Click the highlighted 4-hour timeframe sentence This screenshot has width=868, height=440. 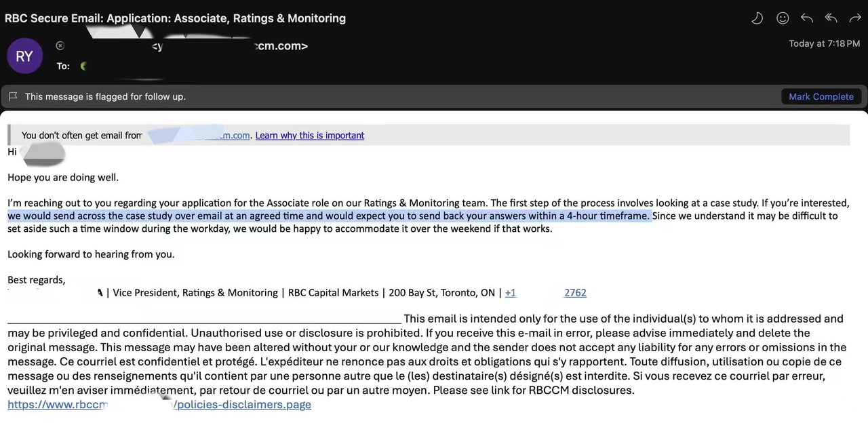[x=328, y=216]
